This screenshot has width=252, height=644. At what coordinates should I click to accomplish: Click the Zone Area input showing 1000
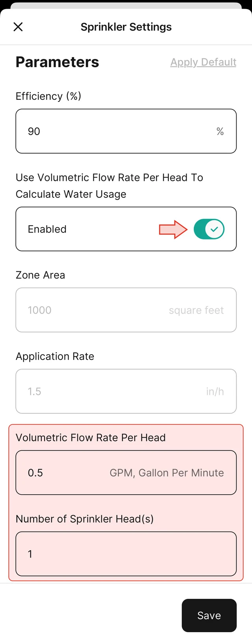126,310
